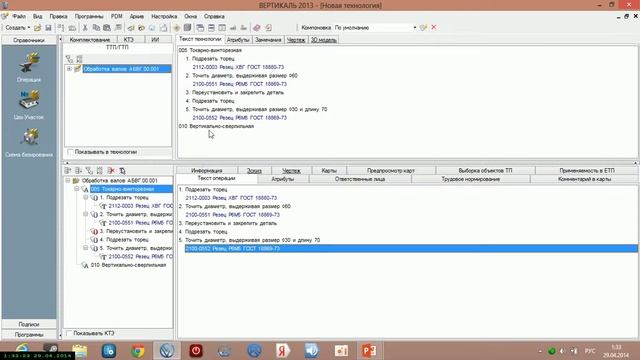Toggle the Показывать КТЭ checkbox

(x=69, y=333)
